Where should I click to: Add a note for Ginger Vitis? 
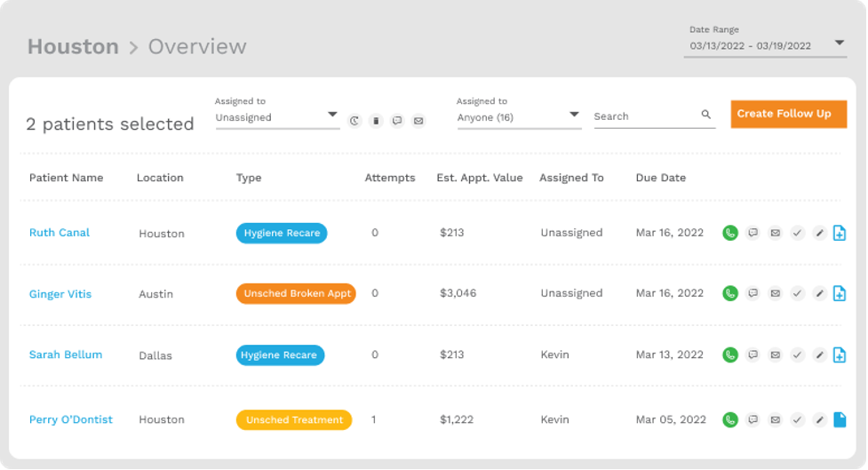(x=840, y=293)
